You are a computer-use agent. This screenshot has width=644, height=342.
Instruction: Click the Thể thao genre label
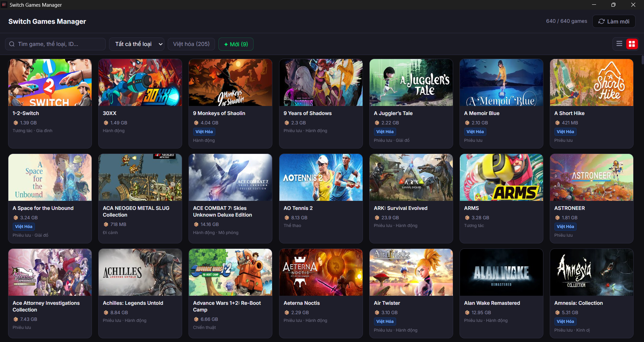point(292,226)
